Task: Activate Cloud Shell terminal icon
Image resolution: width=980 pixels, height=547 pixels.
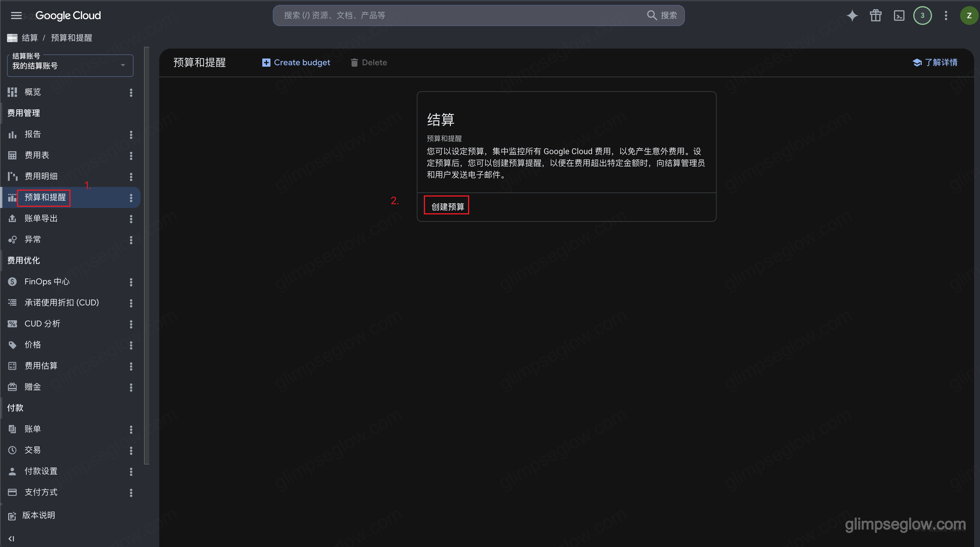Action: click(899, 16)
